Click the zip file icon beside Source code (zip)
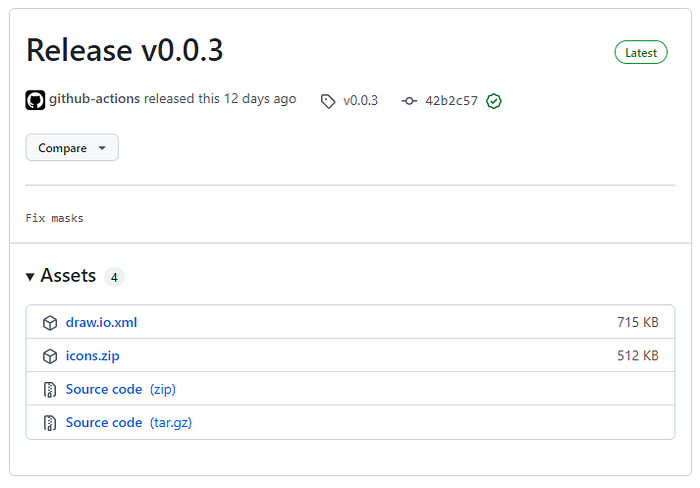The image size is (700, 488). (50, 390)
